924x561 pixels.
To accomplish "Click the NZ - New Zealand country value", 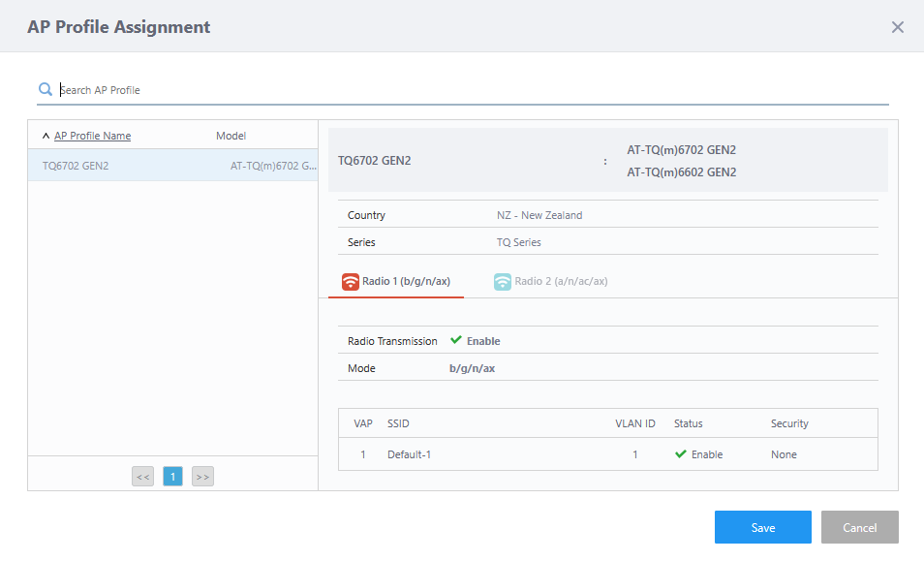I will (539, 215).
